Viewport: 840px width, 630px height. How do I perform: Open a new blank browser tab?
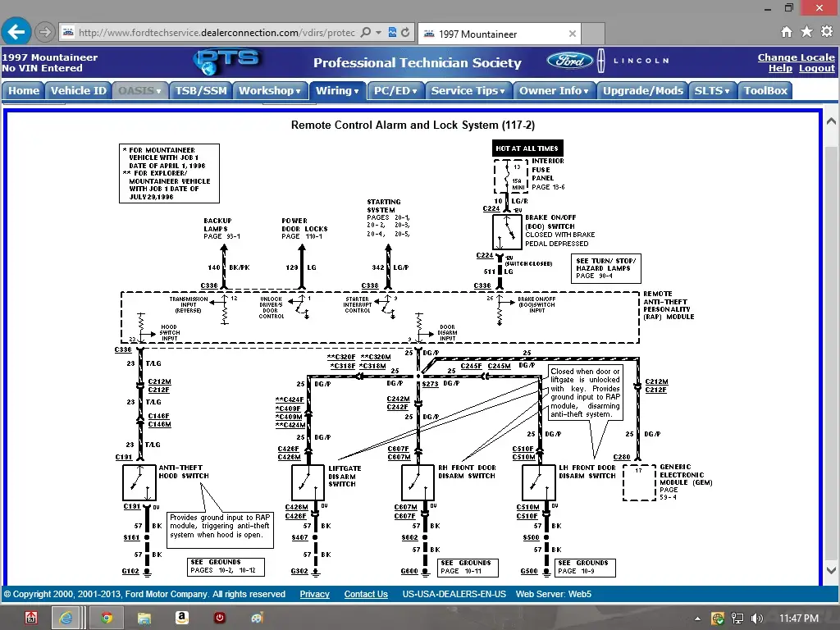[x=593, y=34]
